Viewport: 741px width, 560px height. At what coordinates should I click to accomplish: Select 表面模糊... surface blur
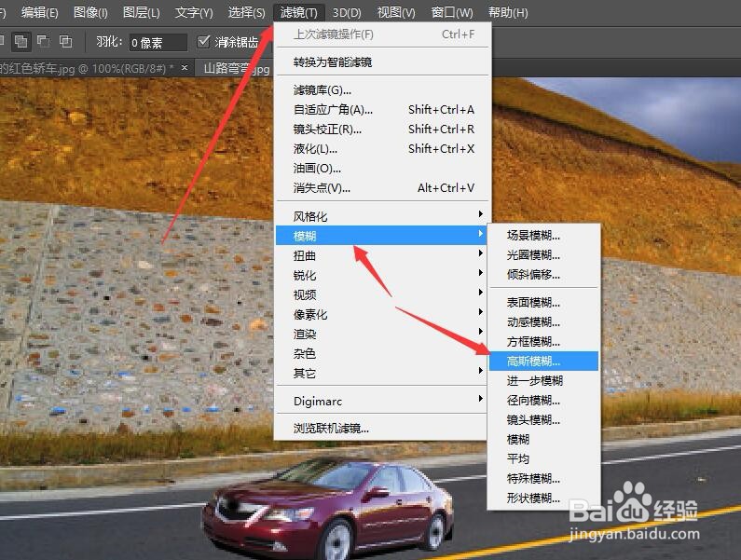point(544,303)
